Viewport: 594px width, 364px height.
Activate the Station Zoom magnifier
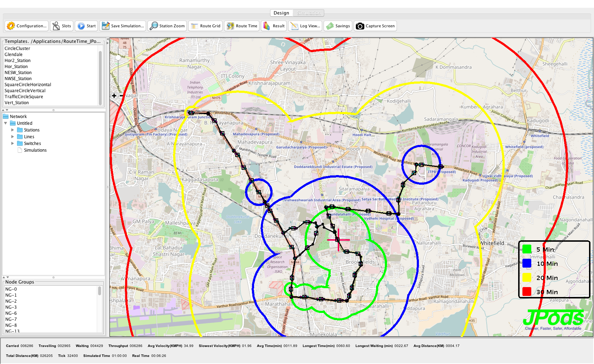click(x=154, y=26)
